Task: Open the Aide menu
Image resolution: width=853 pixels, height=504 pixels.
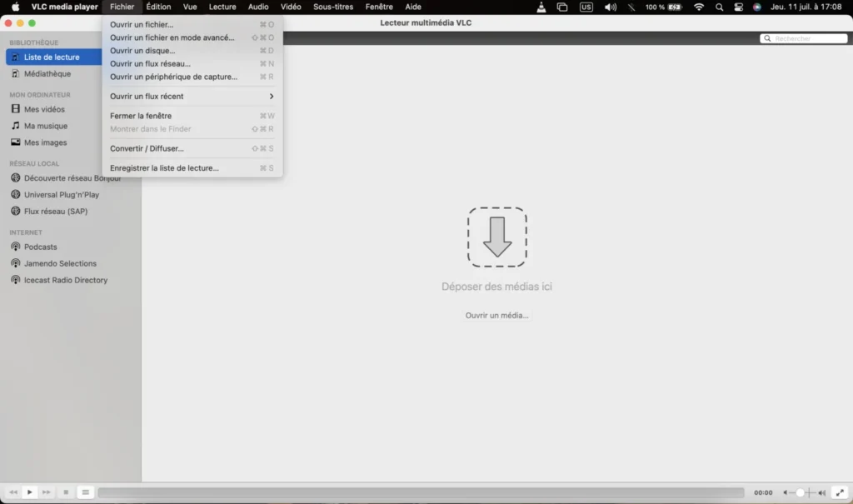Action: (413, 7)
